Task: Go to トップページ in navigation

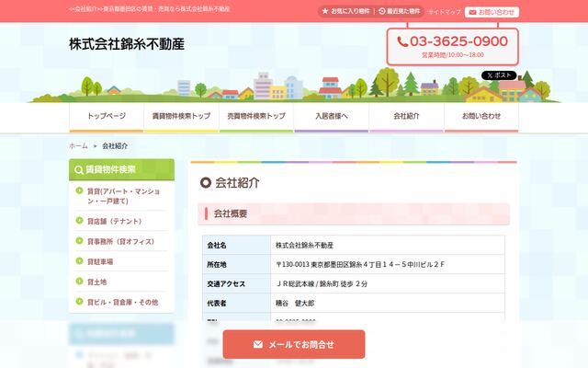Action: coord(107,117)
